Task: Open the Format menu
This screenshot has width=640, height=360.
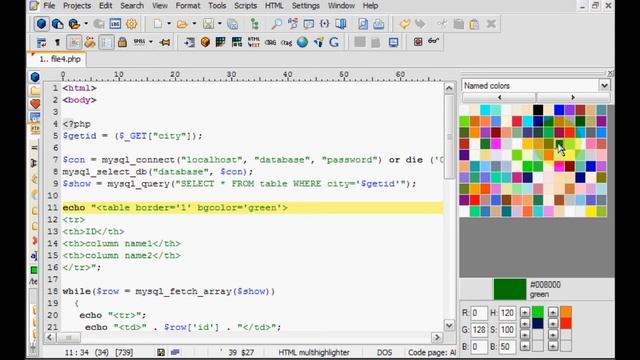Action: tap(188, 6)
